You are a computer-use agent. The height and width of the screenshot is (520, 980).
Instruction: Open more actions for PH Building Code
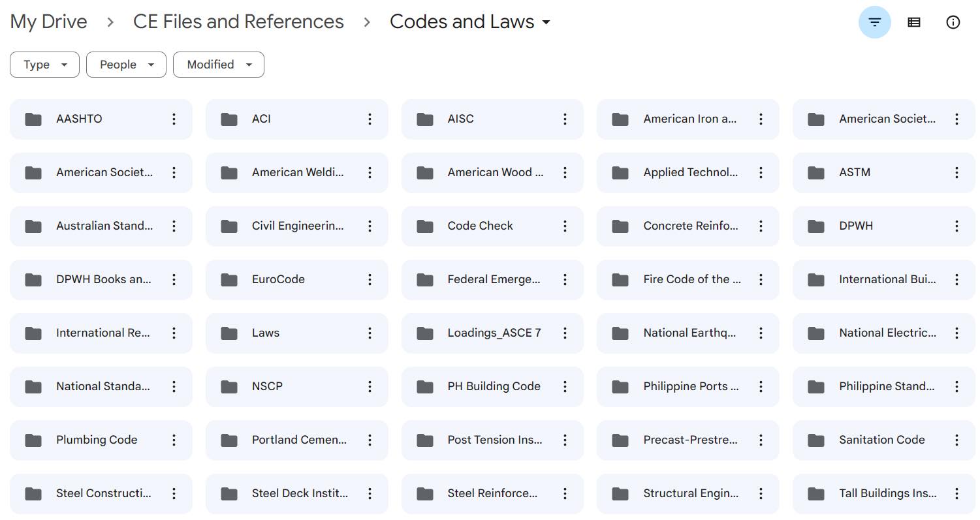click(565, 386)
